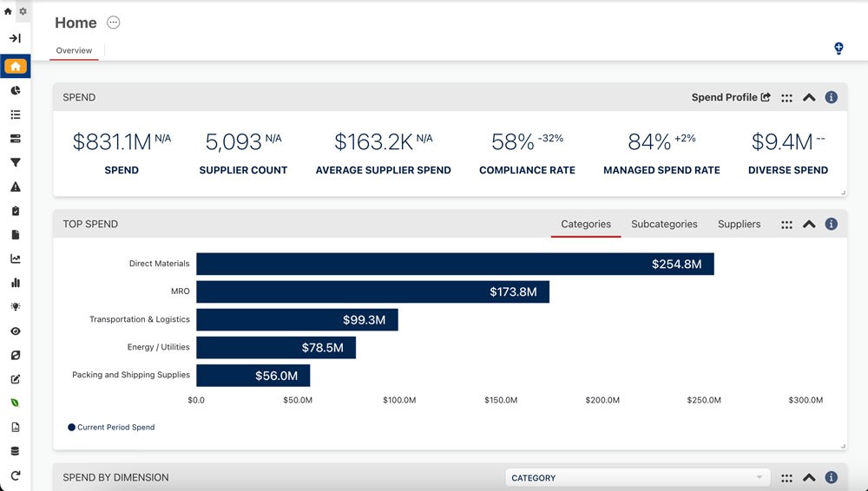Toggle Current Period Spend legend series
Viewport: 868px width, 491px height.
(x=111, y=428)
